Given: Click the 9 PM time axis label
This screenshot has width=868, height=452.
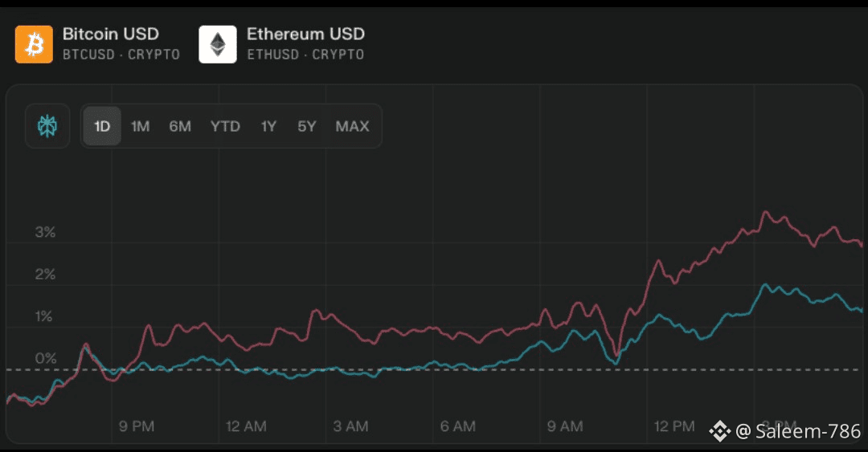Looking at the screenshot, I should click(136, 426).
